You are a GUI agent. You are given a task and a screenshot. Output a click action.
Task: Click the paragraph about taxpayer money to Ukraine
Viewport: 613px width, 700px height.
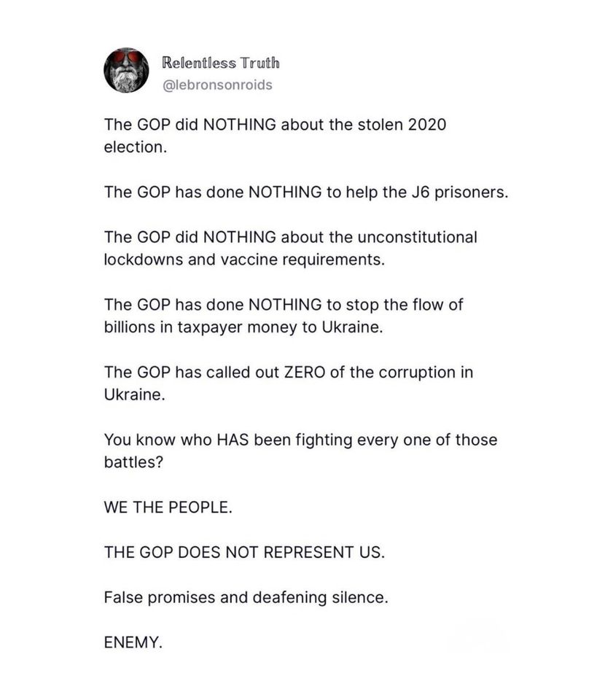pyautogui.click(x=283, y=316)
